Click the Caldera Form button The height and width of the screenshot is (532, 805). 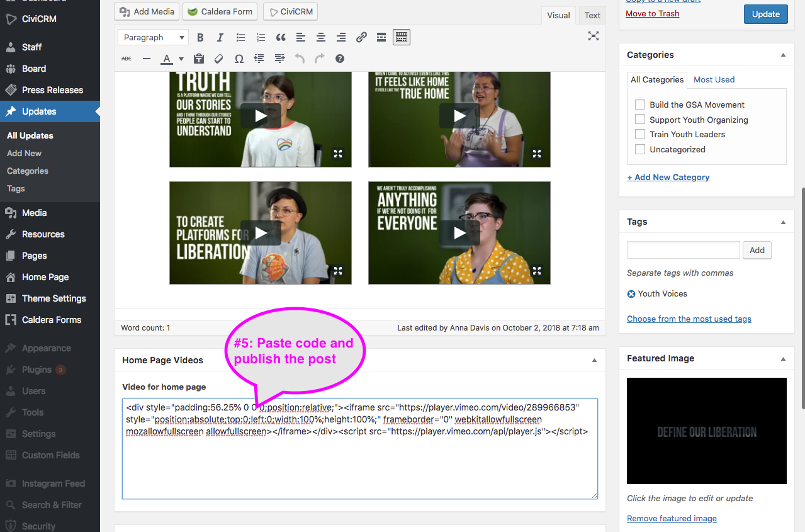click(x=221, y=11)
